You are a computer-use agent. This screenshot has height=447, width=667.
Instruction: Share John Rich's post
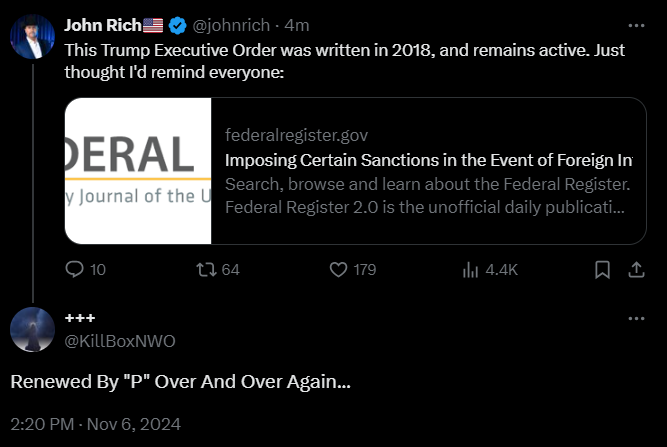pos(636,269)
